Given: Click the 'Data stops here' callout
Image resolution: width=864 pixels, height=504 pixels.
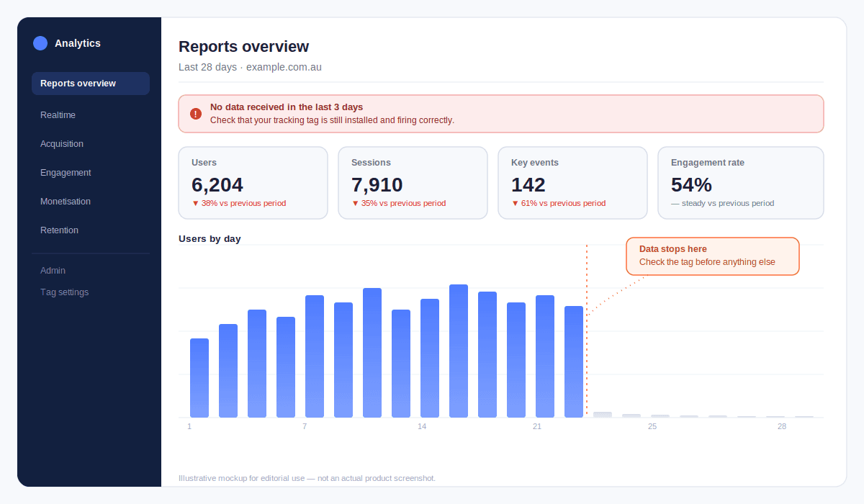Looking at the screenshot, I should coord(713,256).
